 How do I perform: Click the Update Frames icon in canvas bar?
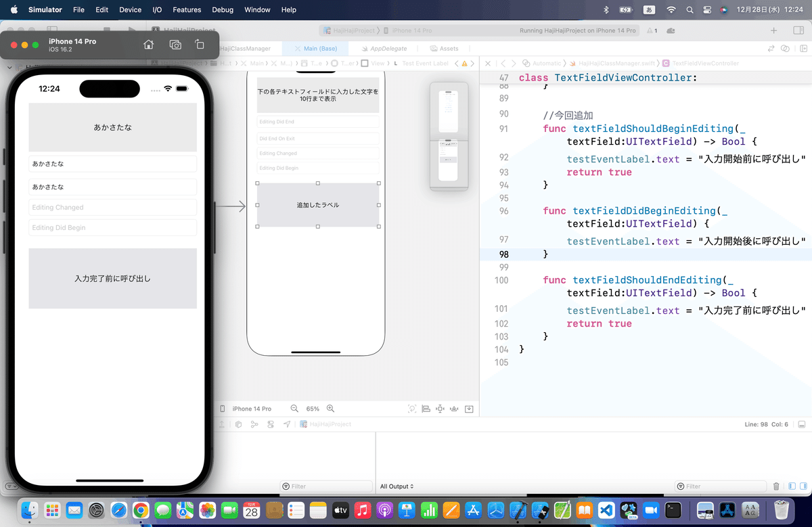[x=412, y=409]
